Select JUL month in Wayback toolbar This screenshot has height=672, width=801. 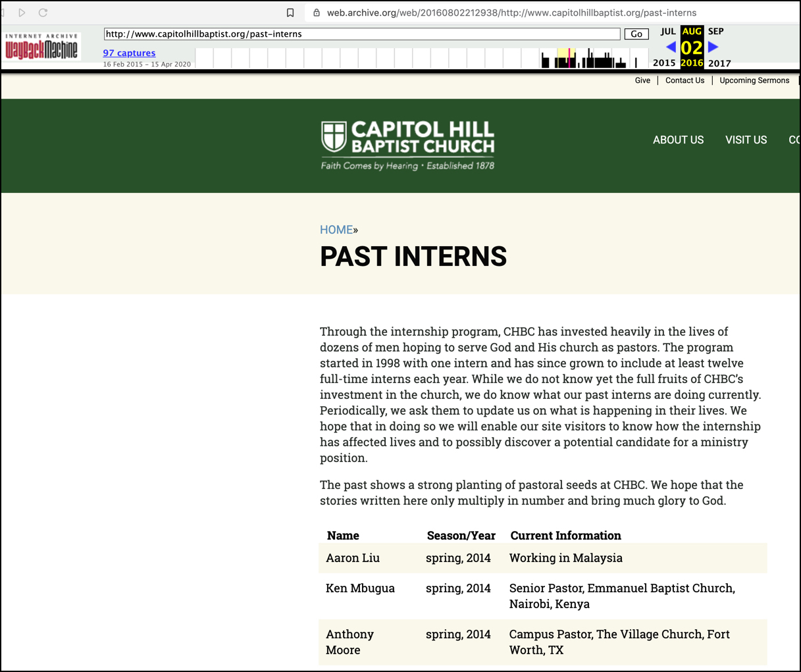[668, 31]
